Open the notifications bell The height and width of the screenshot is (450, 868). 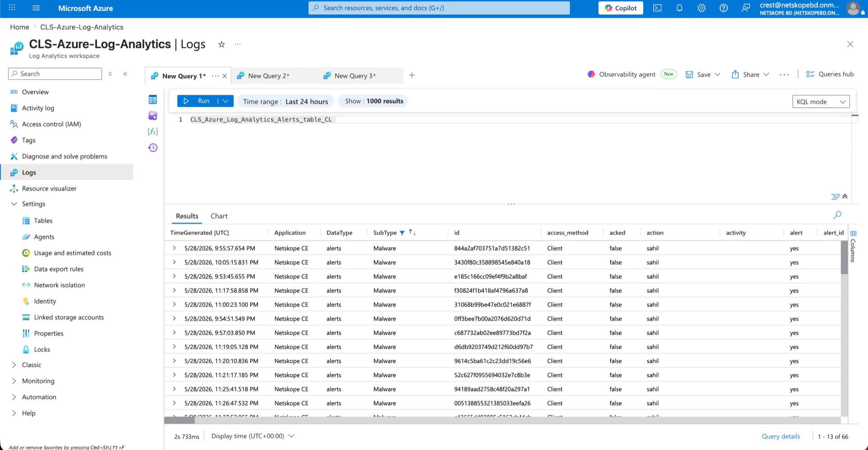pyautogui.click(x=679, y=8)
